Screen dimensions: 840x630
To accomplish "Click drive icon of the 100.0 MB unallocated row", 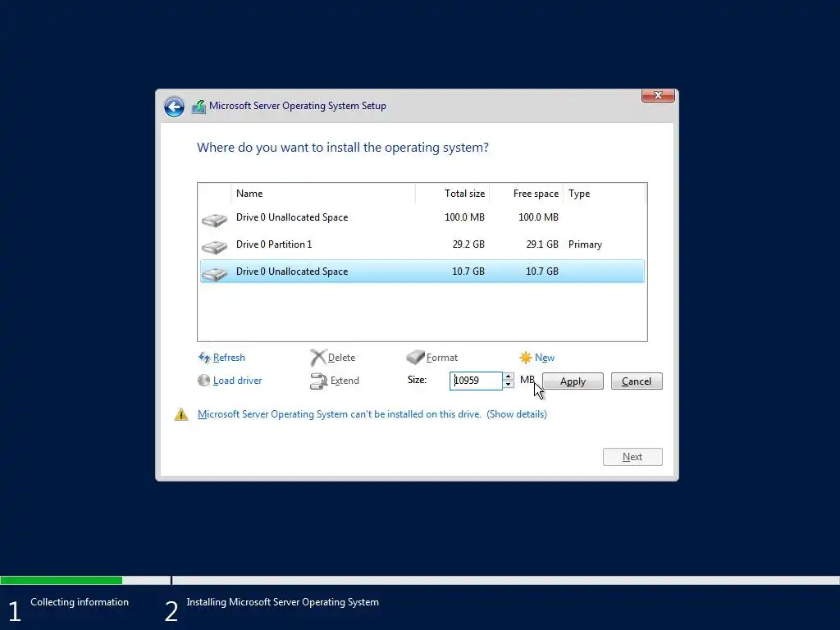I will pyautogui.click(x=214, y=220).
